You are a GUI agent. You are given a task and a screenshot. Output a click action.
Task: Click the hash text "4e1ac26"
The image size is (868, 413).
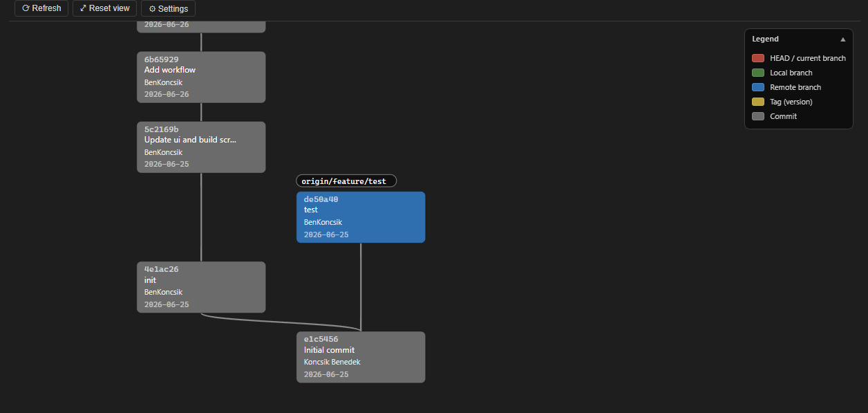161,269
